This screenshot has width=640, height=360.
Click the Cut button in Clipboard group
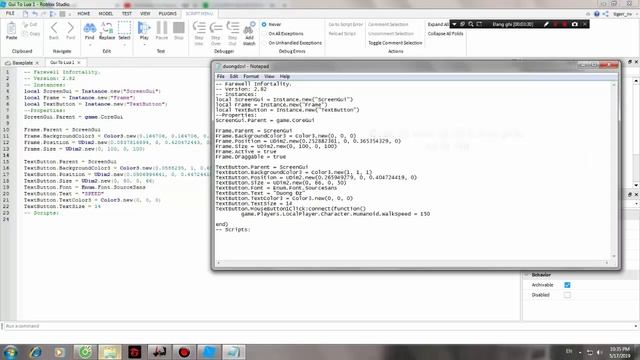[x=30, y=25]
